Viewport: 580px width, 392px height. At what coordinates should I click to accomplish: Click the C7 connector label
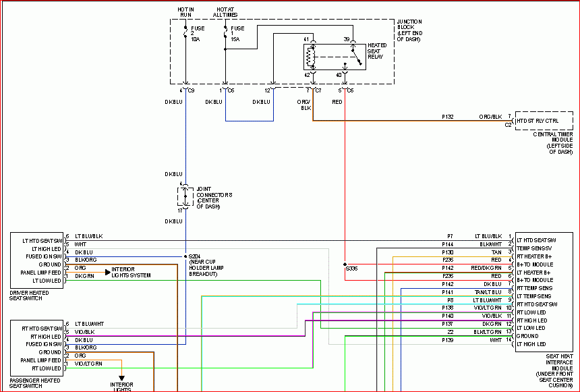point(318,90)
